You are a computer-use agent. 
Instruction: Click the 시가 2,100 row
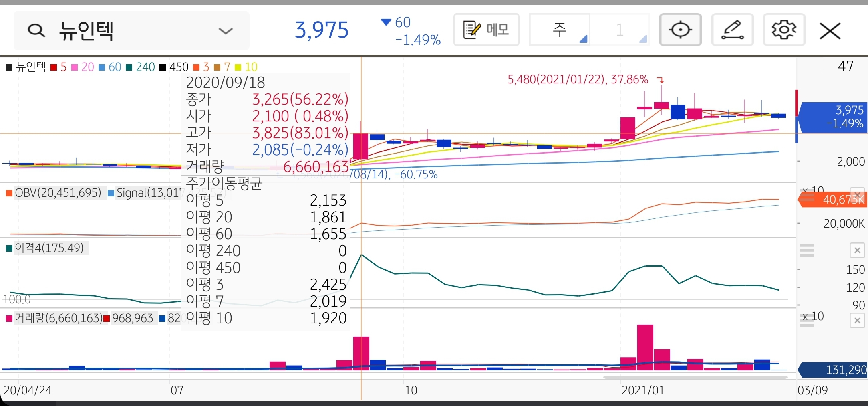point(267,116)
